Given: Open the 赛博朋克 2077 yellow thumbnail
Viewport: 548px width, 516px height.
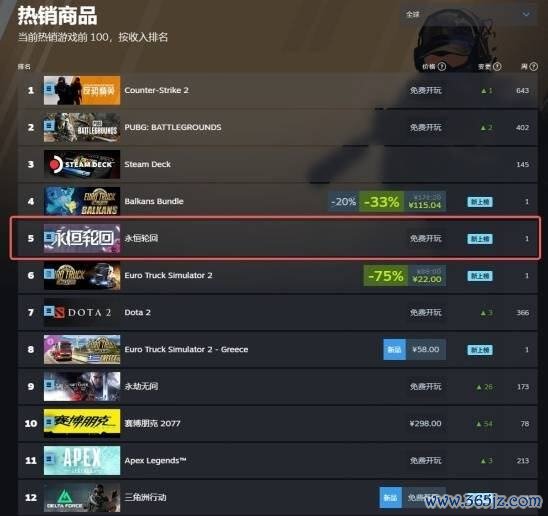Looking at the screenshot, I should [82, 423].
